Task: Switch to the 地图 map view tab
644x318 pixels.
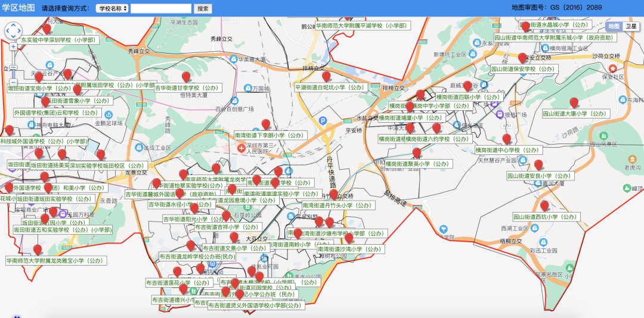Action: (614, 26)
